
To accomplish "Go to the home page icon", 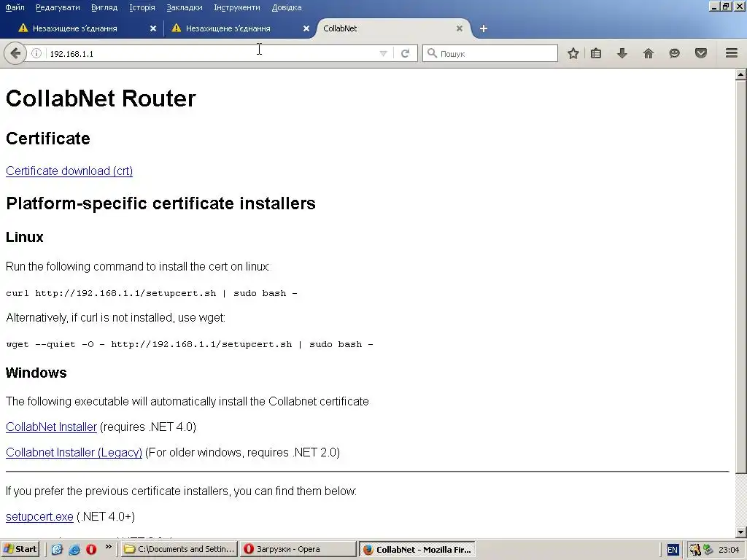I will click(649, 53).
